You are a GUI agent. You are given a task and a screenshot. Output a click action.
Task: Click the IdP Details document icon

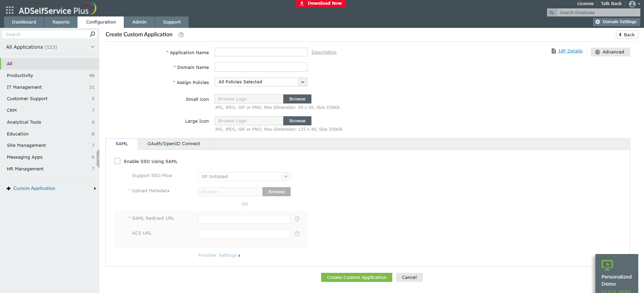(554, 51)
